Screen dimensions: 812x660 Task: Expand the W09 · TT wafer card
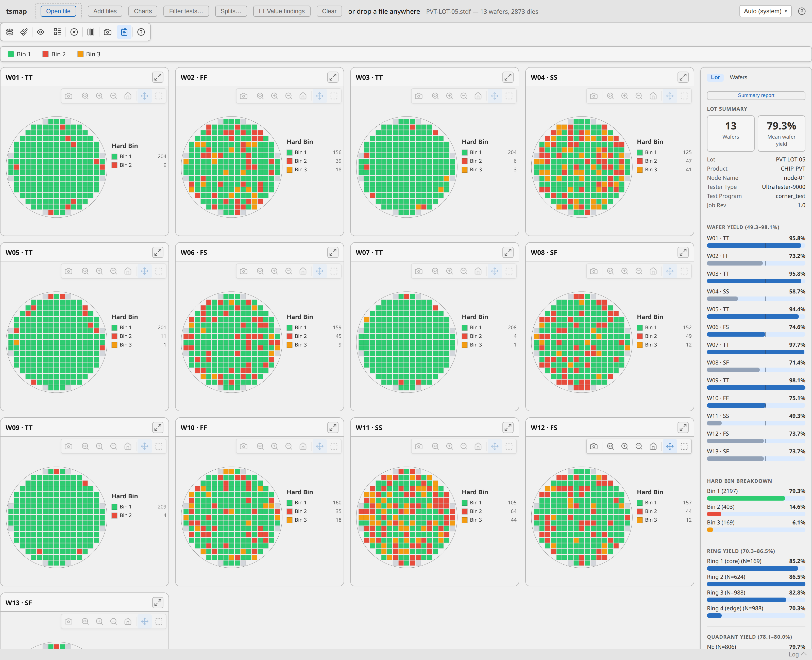tap(158, 428)
